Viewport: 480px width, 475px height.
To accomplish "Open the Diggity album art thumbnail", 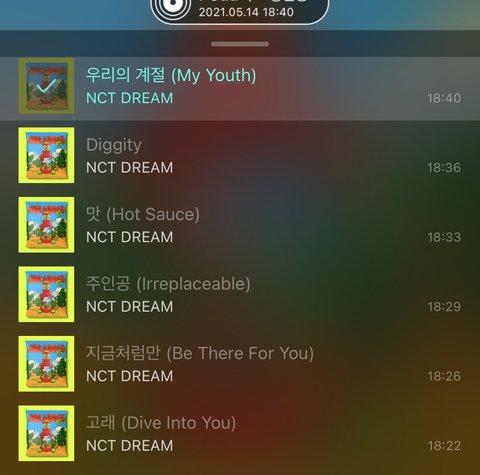I will click(x=46, y=155).
